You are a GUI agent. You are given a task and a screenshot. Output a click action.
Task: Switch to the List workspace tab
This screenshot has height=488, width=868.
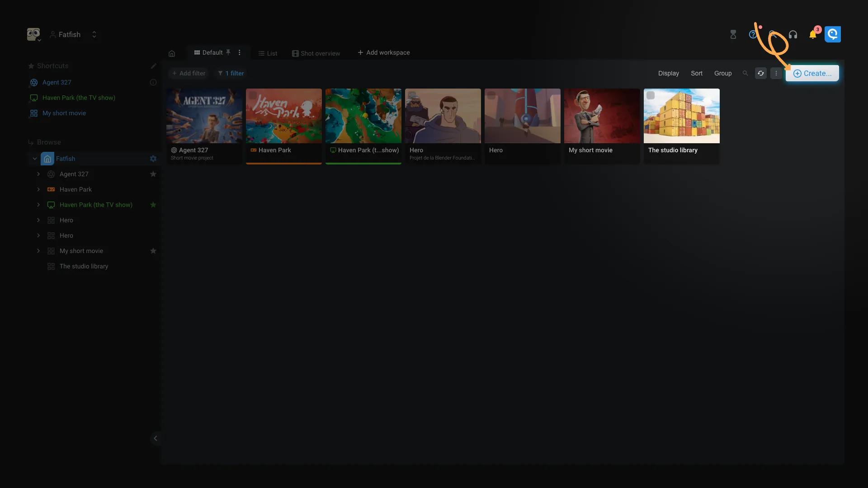268,53
